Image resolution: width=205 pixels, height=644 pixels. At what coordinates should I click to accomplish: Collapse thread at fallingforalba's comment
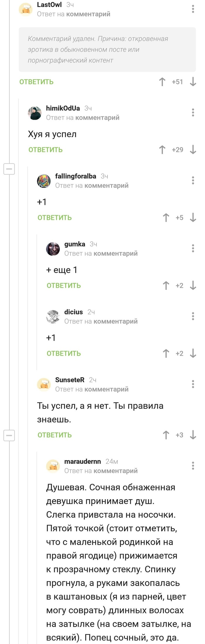pyautogui.click(x=9, y=169)
